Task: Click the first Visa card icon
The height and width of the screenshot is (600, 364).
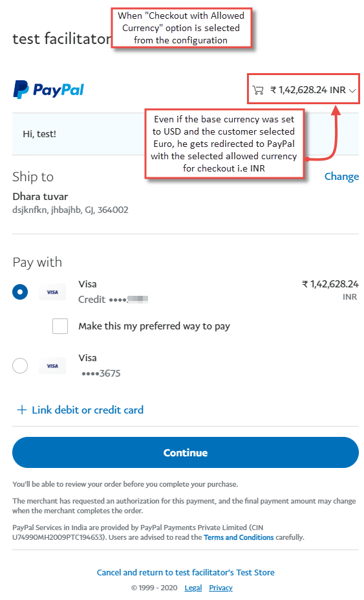Action: (x=52, y=292)
